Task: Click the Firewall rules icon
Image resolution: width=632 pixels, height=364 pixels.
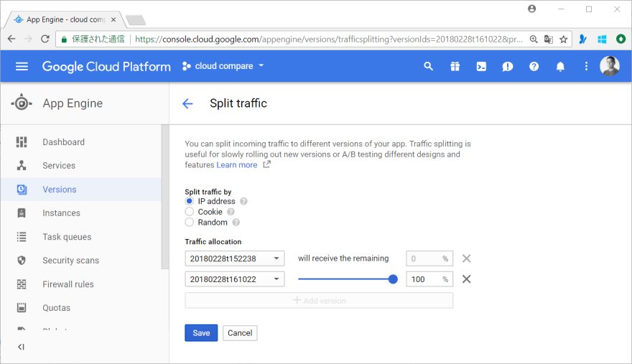Action: pyautogui.click(x=22, y=284)
